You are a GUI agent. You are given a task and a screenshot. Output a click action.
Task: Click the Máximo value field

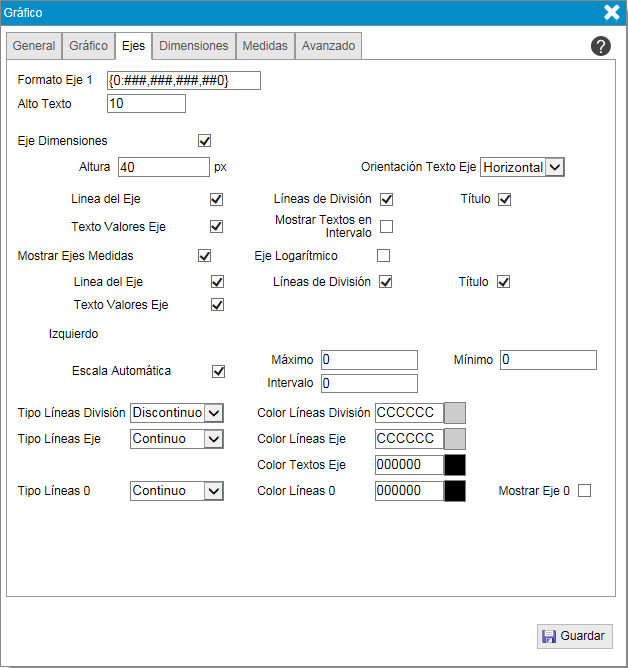click(x=368, y=360)
